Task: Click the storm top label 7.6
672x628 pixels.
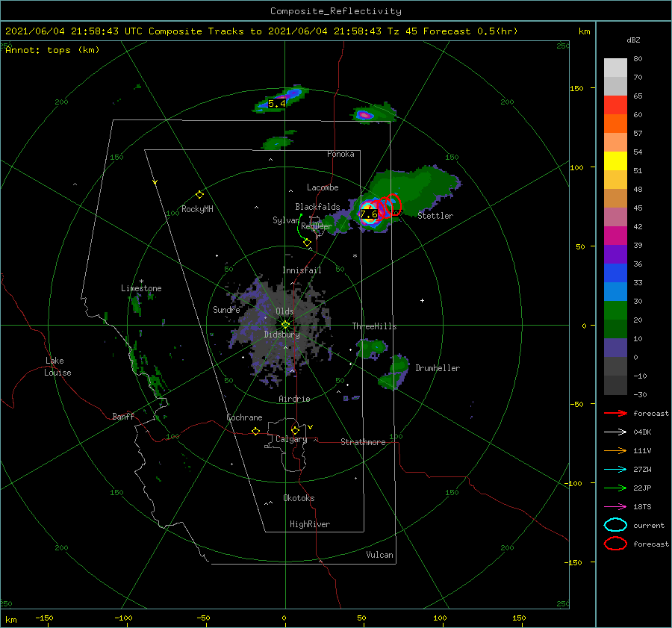Action: click(369, 214)
